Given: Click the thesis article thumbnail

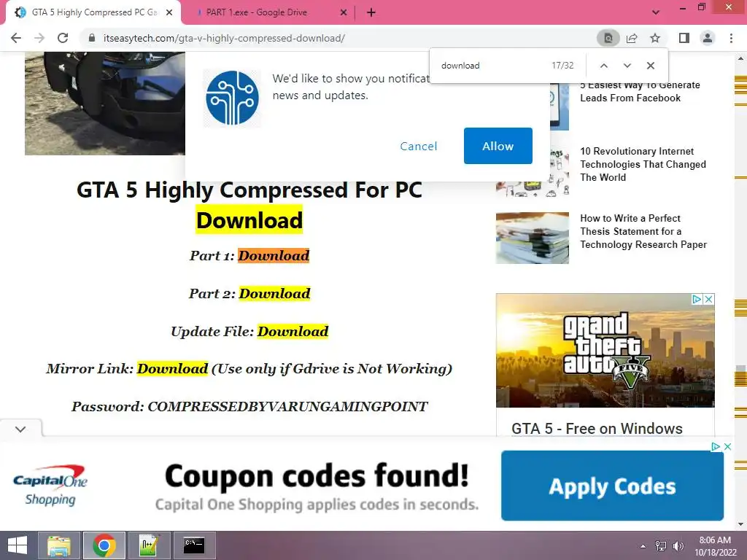Looking at the screenshot, I should (532, 238).
